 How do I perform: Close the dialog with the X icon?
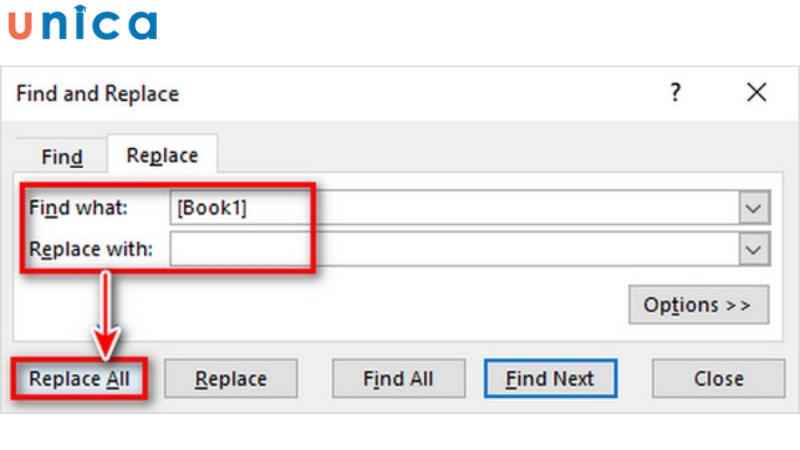click(x=757, y=93)
